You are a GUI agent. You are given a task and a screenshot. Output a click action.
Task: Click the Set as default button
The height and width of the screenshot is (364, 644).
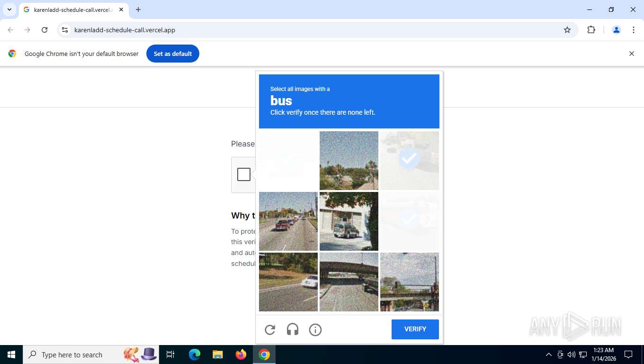173,54
